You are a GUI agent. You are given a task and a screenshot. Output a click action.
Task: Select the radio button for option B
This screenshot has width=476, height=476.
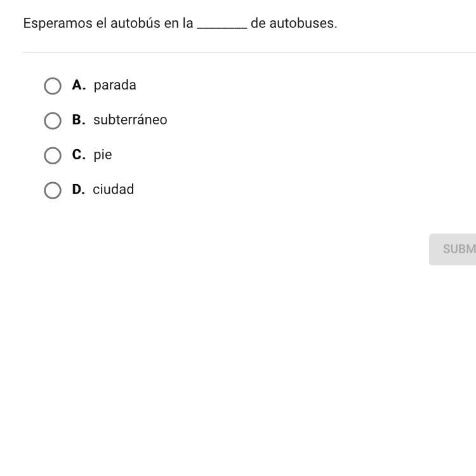(x=53, y=121)
